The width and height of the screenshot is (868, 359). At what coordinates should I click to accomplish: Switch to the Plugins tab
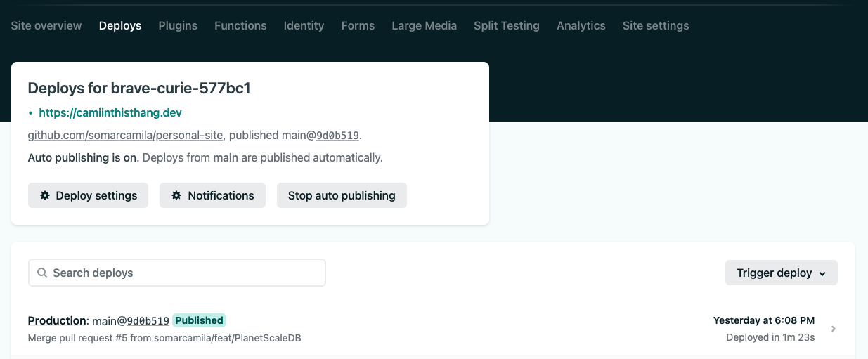(178, 25)
